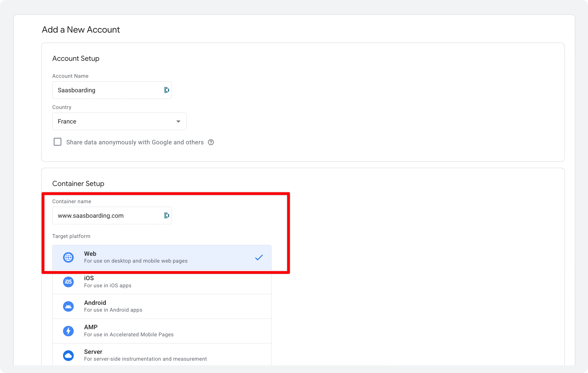Select the Android target platform option
Viewport: 588px width, 373px height.
coord(162,306)
